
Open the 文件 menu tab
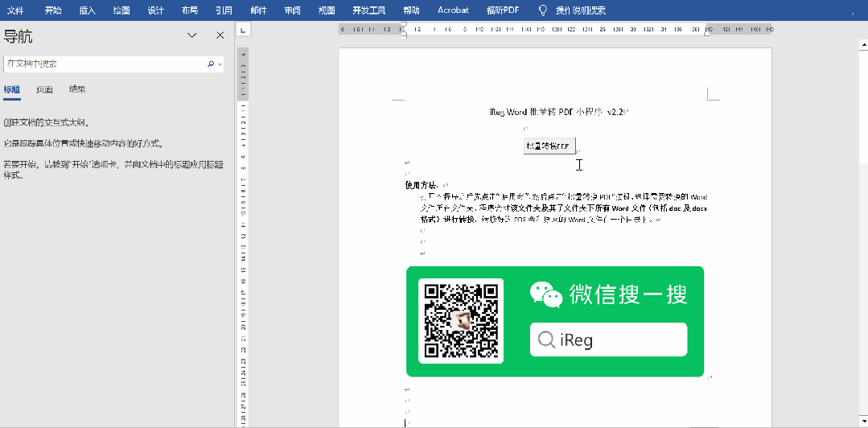pyautogui.click(x=15, y=10)
